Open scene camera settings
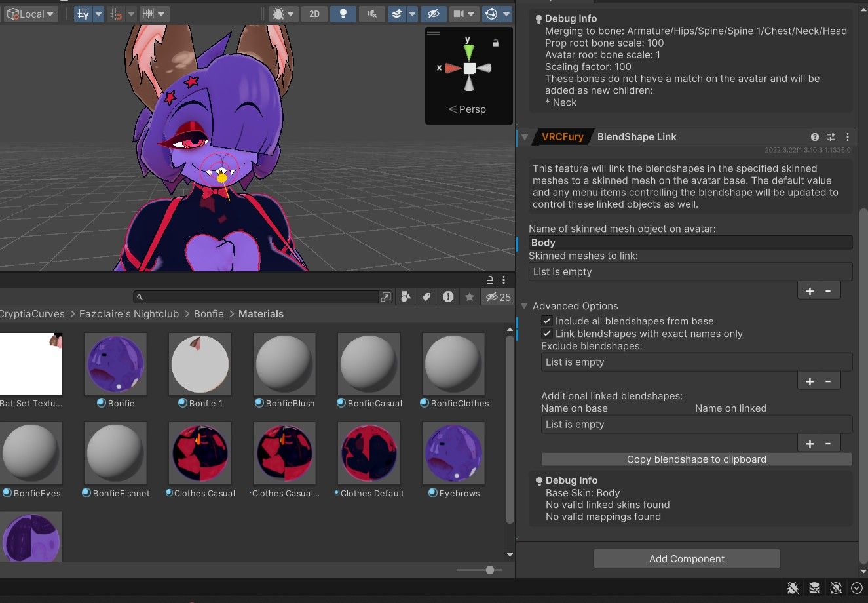Screen dimensions: 868x603 pyautogui.click(x=463, y=14)
